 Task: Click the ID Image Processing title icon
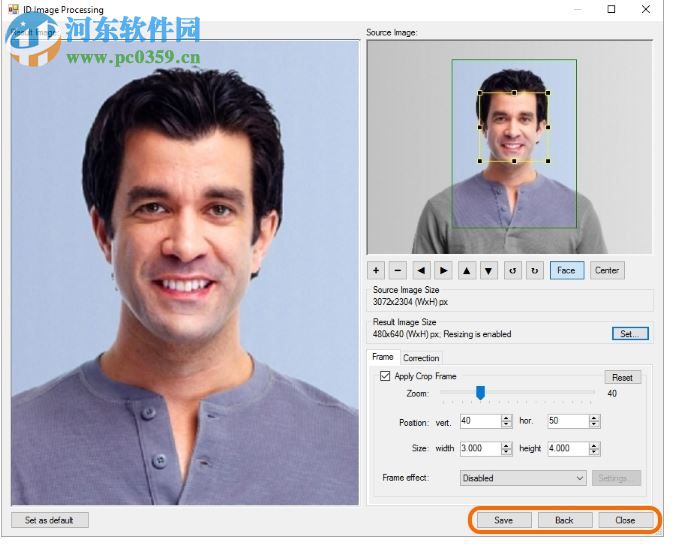pyautogui.click(x=13, y=9)
